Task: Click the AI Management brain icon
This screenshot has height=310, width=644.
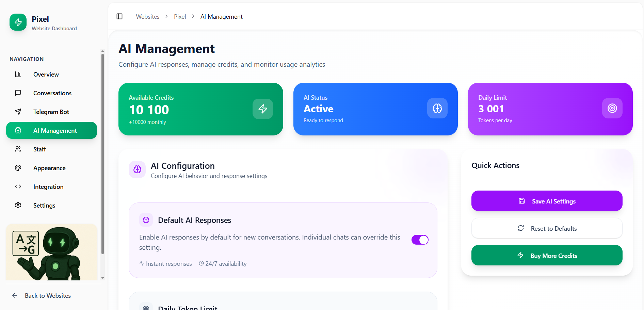Action: (18, 130)
